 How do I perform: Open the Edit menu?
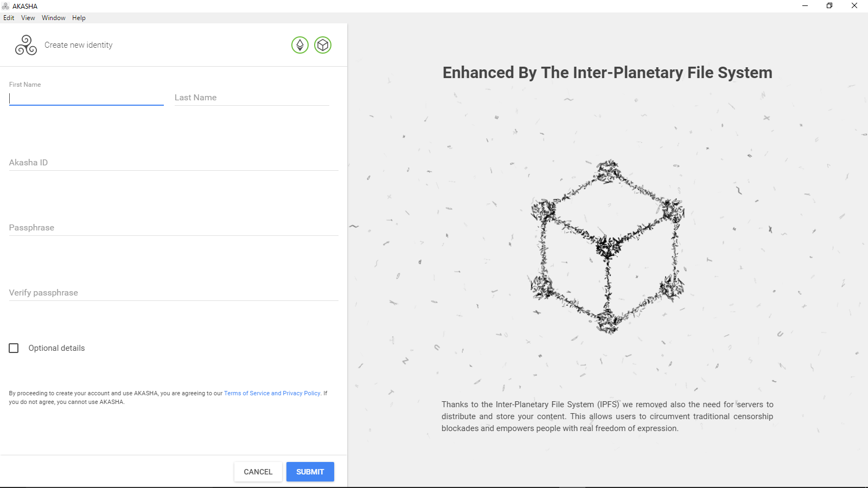pyautogui.click(x=9, y=18)
